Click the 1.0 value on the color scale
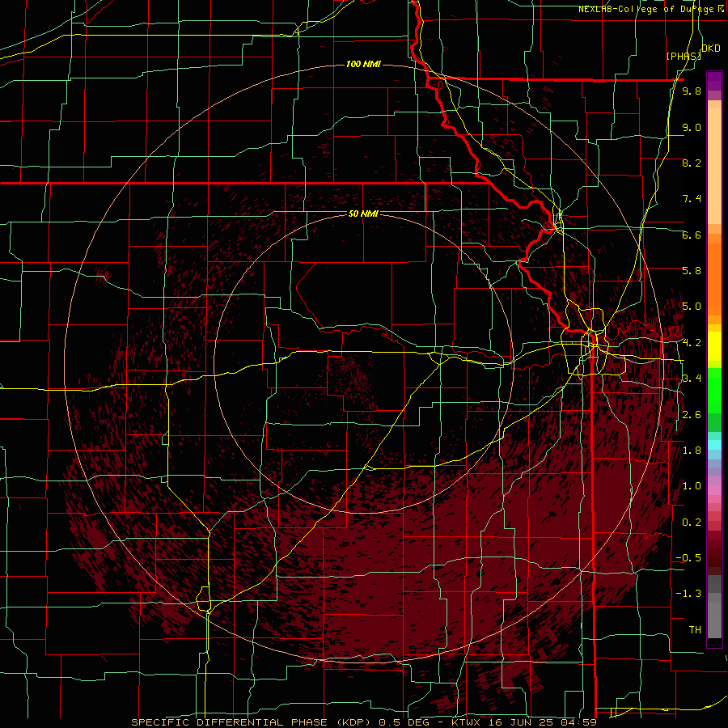The image size is (728, 728). [692, 486]
